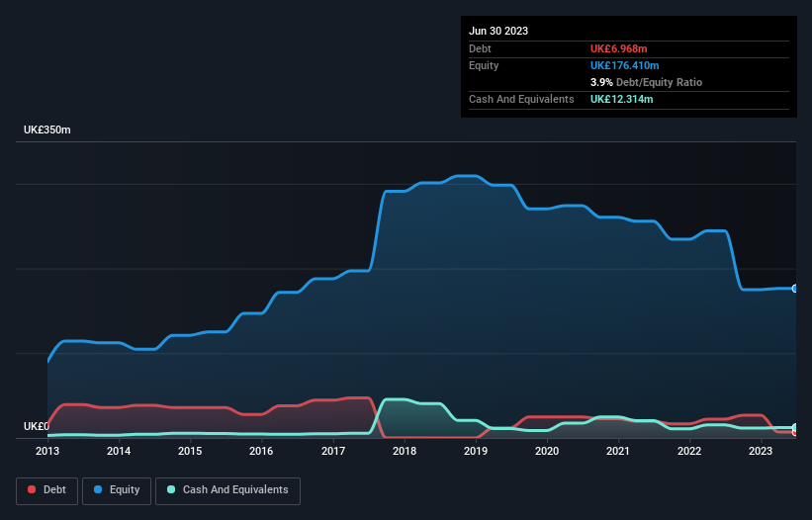Click the UK£6.968m debt value

(619, 48)
